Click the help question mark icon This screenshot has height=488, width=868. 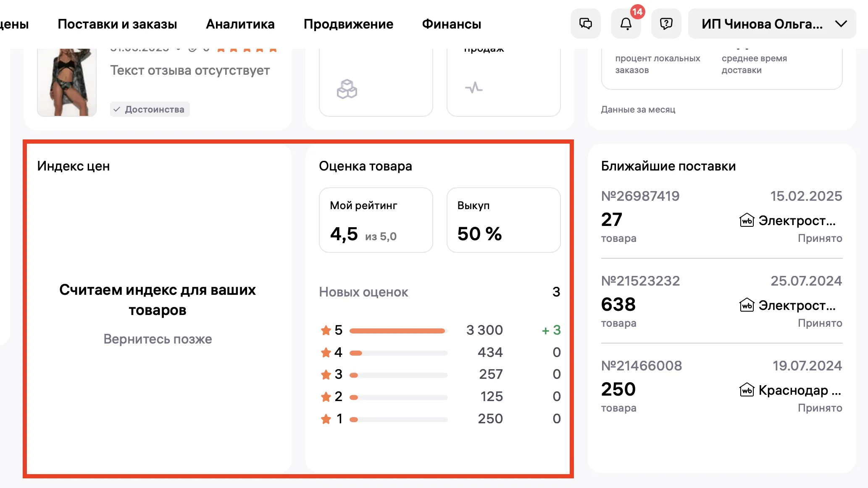click(666, 24)
